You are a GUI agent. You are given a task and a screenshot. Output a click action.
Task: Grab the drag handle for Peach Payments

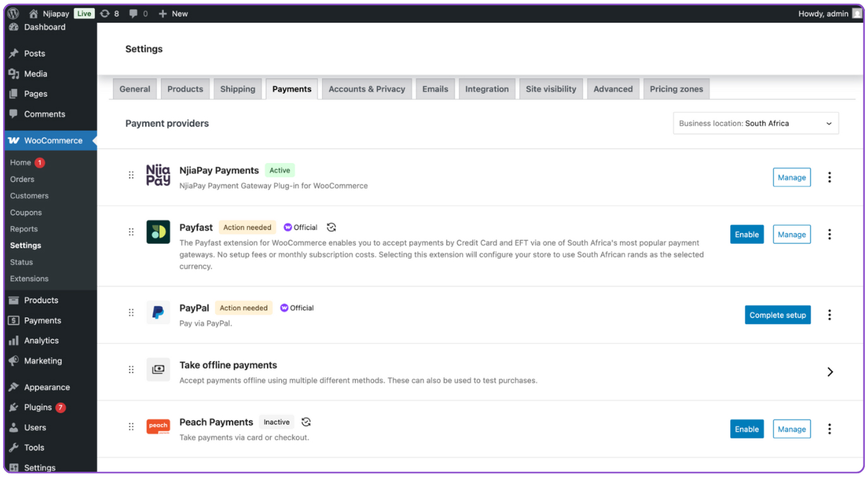pyautogui.click(x=131, y=426)
